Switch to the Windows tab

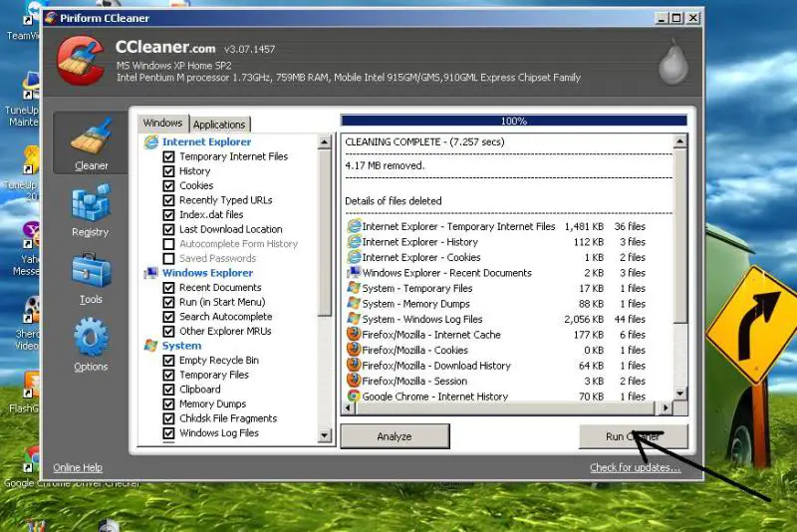162,123
